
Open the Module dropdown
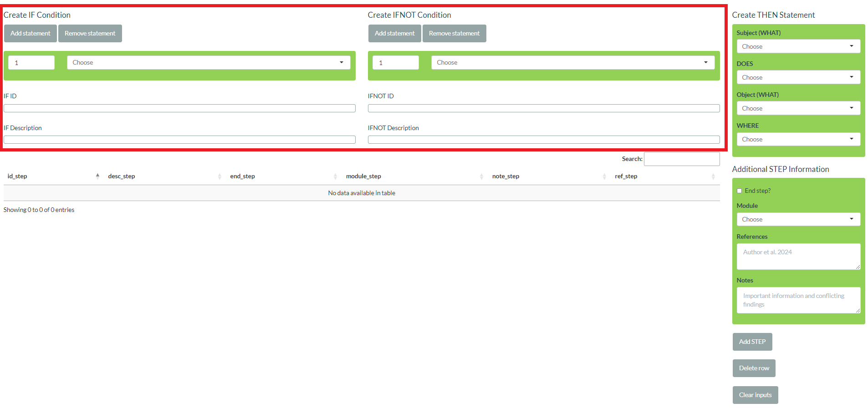(x=798, y=219)
